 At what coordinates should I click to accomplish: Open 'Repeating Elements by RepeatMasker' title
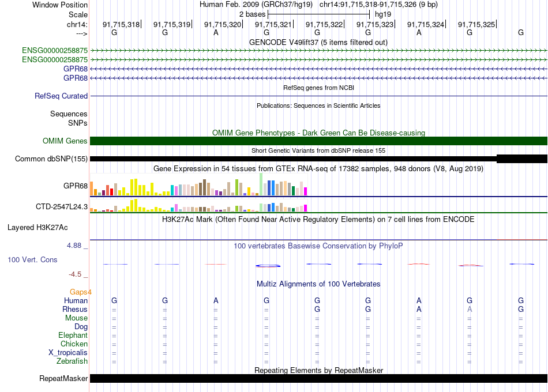[319, 370]
